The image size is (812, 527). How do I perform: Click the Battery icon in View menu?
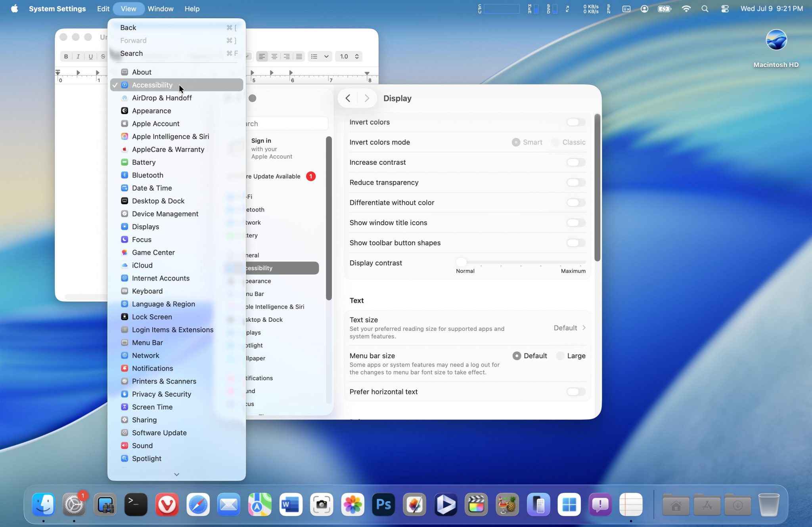(x=124, y=162)
